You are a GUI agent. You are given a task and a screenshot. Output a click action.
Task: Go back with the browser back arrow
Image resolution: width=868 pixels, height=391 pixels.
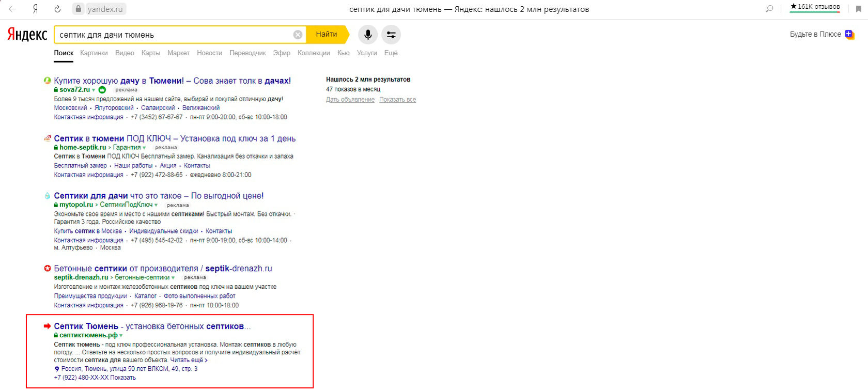(12, 9)
